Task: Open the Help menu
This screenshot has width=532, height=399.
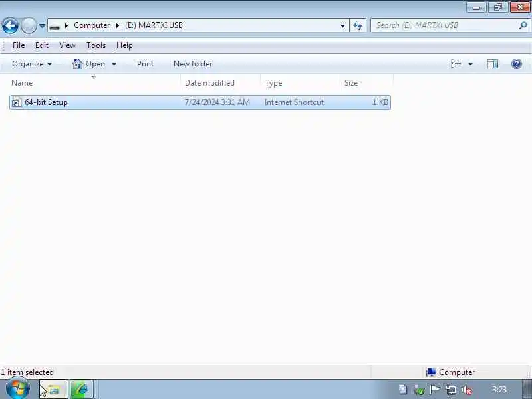Action: click(124, 45)
